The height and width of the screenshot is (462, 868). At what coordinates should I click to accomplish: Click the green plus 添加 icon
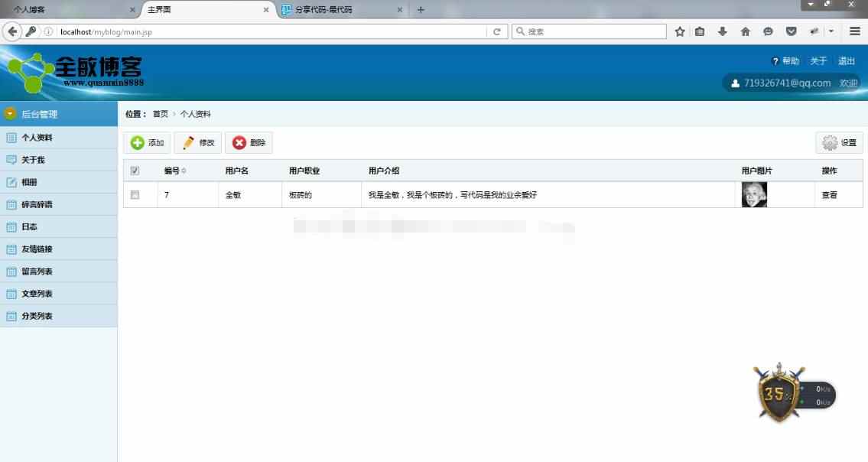pyautogui.click(x=138, y=143)
